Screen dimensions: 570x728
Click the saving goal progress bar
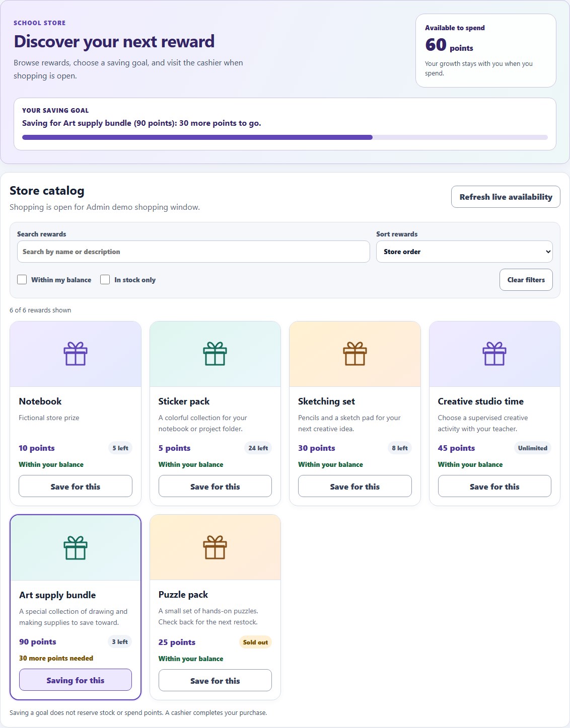point(285,137)
